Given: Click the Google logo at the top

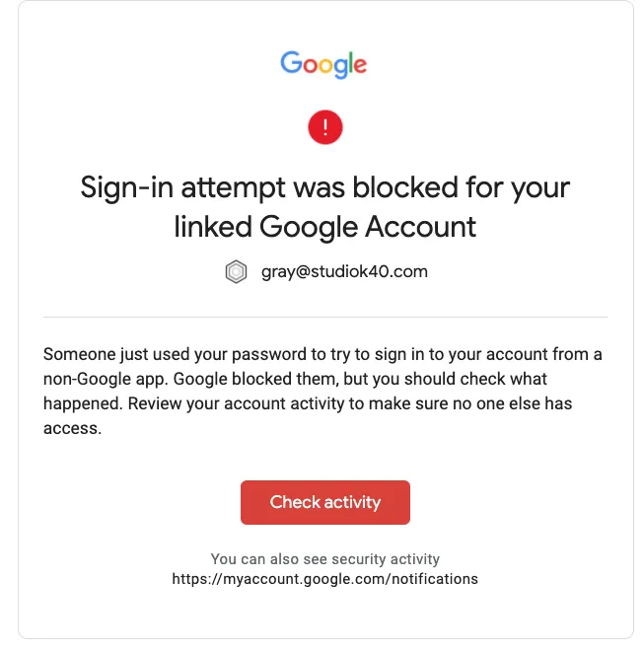Looking at the screenshot, I should [323, 65].
